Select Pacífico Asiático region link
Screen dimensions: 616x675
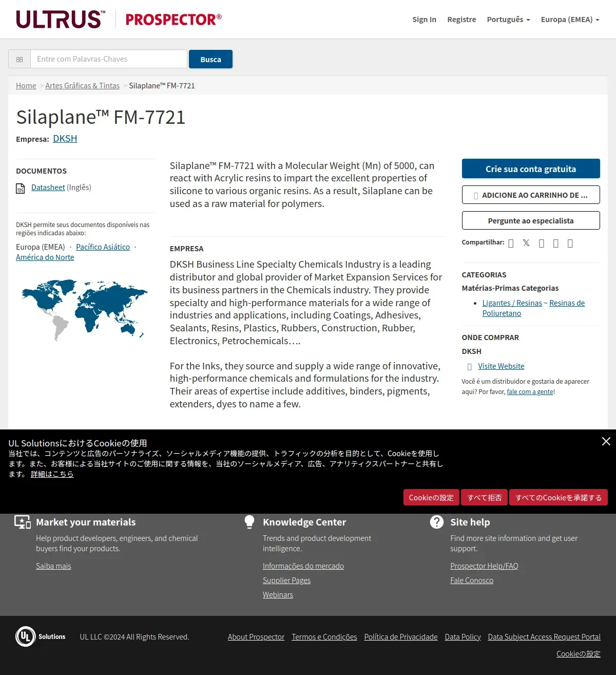point(103,247)
